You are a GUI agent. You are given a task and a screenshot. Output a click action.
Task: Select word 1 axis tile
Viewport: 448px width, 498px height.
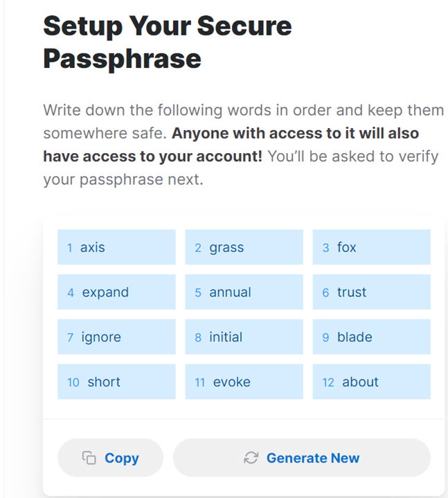[x=116, y=247]
